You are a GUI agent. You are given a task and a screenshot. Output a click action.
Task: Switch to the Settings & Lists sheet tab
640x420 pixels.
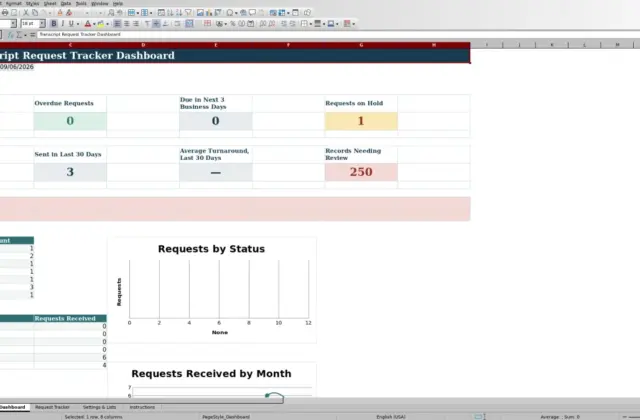99,407
